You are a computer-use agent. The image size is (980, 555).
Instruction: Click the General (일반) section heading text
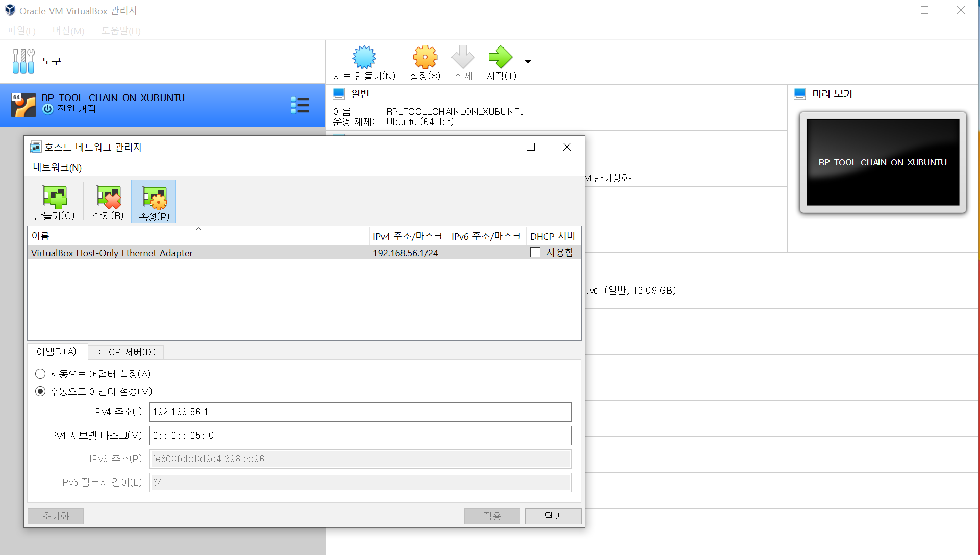click(x=360, y=94)
